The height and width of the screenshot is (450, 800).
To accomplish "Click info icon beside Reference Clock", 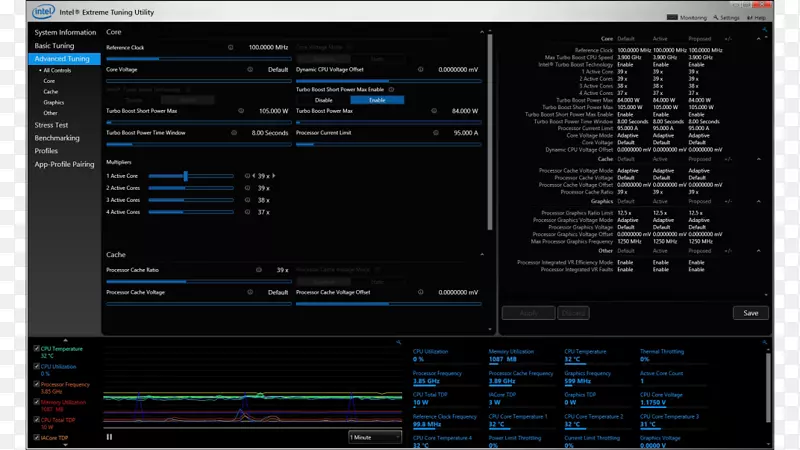I will click(230, 47).
